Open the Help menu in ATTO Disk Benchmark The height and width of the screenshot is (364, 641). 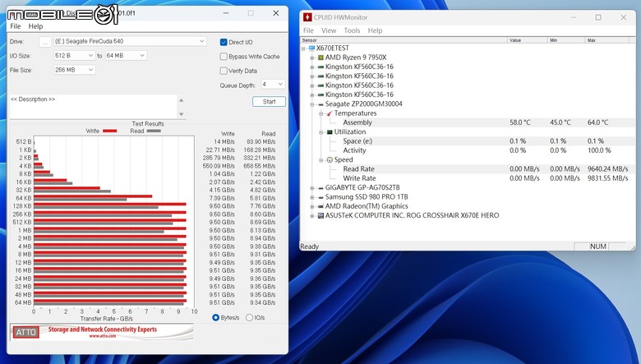(35, 26)
